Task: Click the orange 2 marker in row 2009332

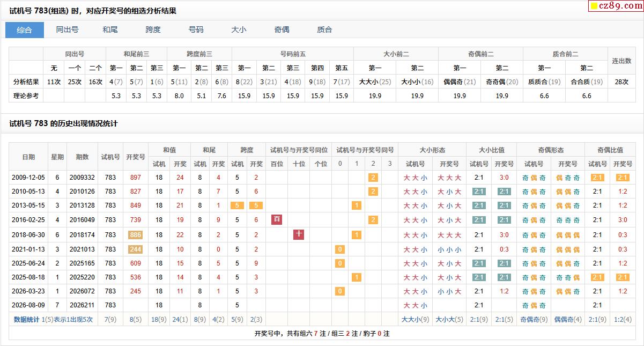Action: (x=373, y=178)
